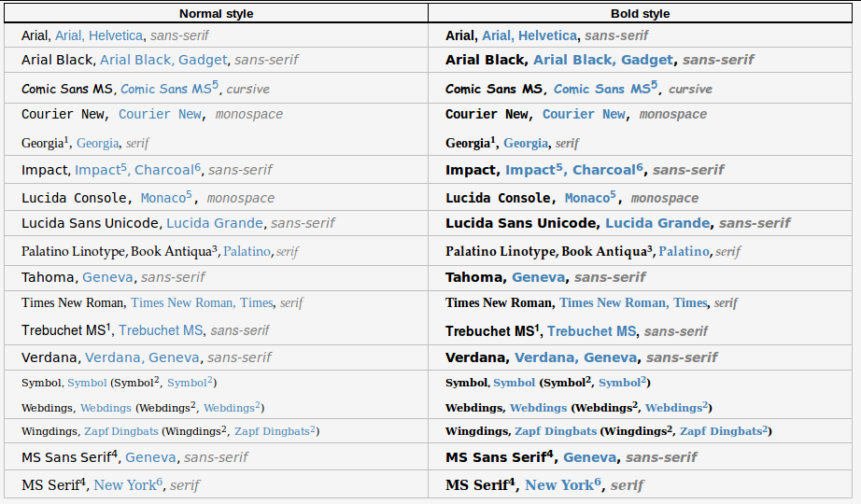Click black "Times New Roman" in Bold column
Image resolution: width=861 pixels, height=504 pixels.
click(499, 303)
